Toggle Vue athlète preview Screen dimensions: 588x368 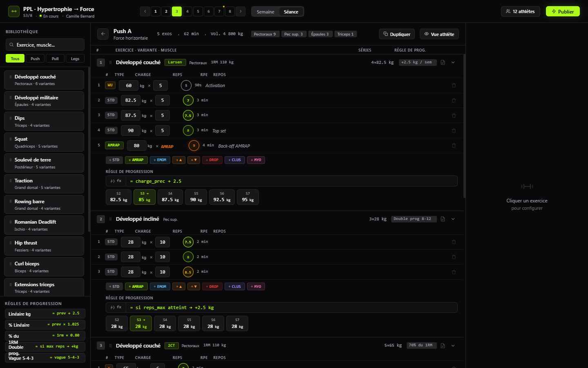click(x=439, y=34)
